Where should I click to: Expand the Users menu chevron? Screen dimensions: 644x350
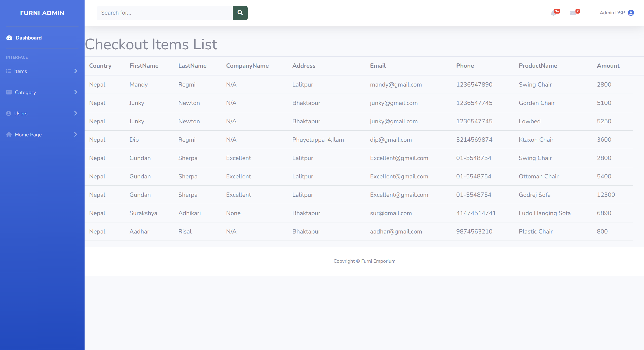[x=75, y=113]
